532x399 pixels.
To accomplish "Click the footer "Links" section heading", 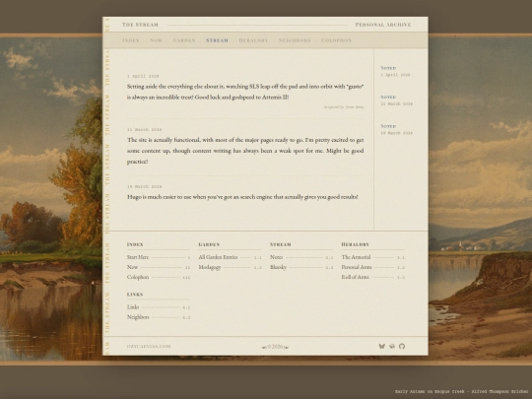I will tap(135, 295).
